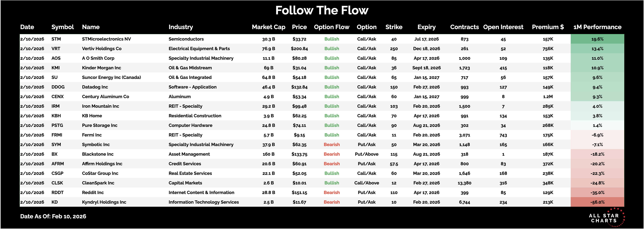Select the Symbol column header
The width and height of the screenshot is (644, 229).
click(62, 27)
